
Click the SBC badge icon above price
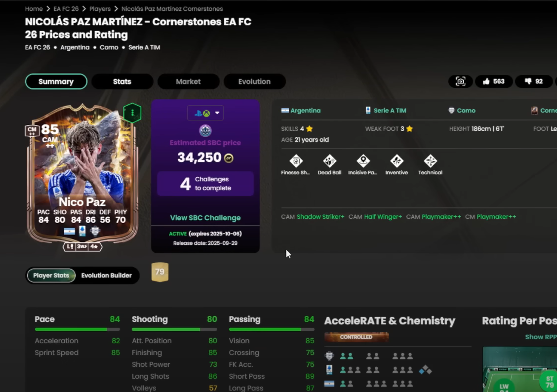pos(205,131)
